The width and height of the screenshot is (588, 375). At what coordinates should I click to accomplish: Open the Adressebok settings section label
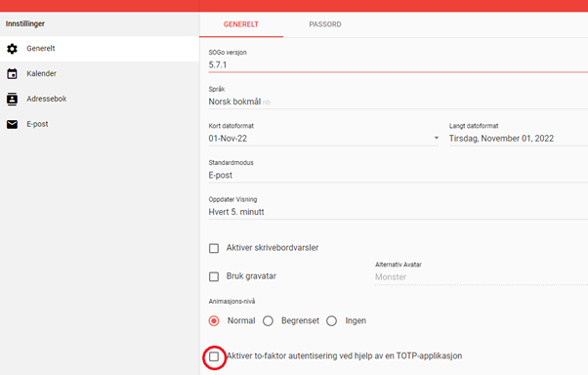coord(47,99)
